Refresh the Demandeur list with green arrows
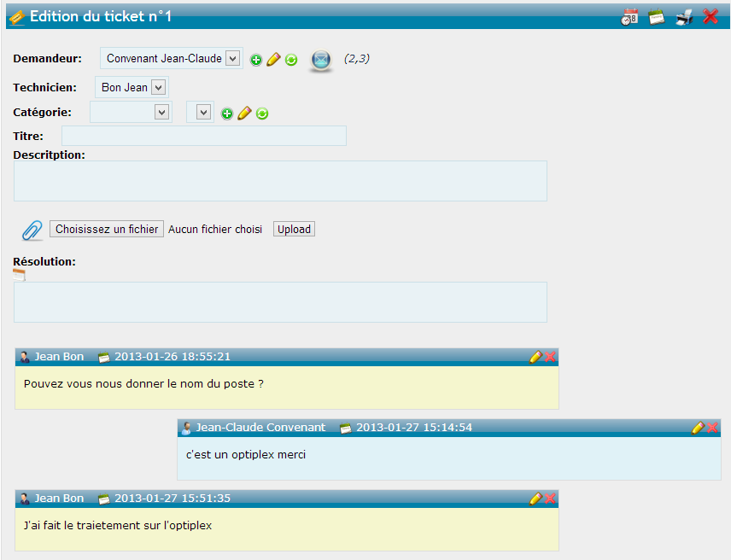Image resolution: width=731 pixels, height=560 pixels. (291, 60)
